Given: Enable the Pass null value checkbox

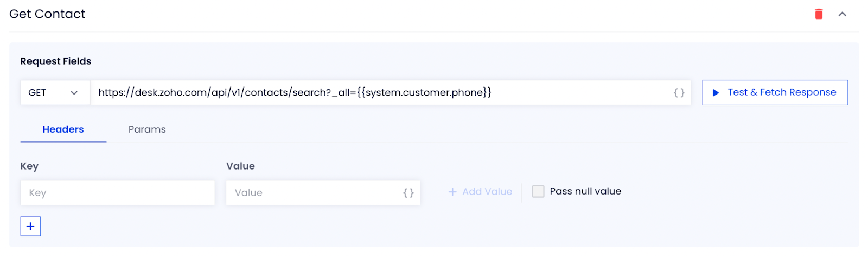Looking at the screenshot, I should coord(538,191).
